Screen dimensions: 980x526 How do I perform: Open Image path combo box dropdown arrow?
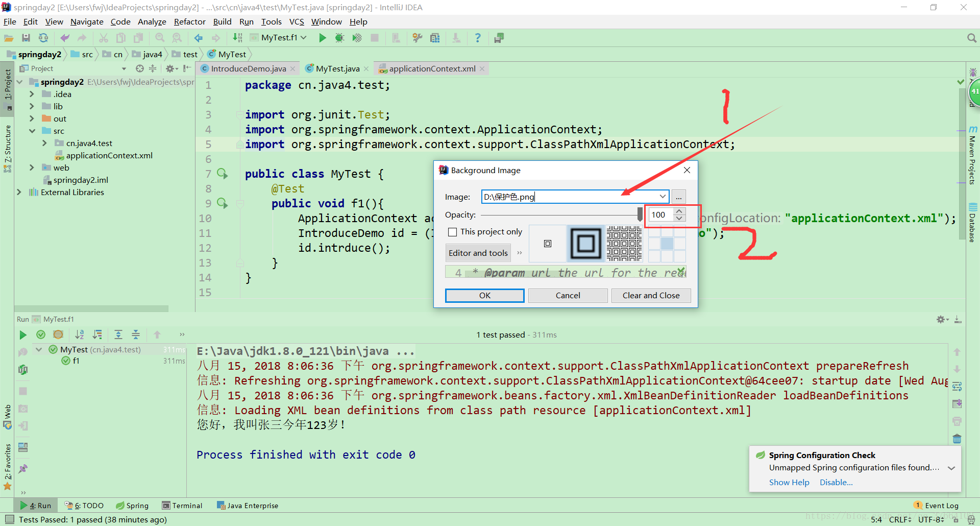[x=662, y=197]
